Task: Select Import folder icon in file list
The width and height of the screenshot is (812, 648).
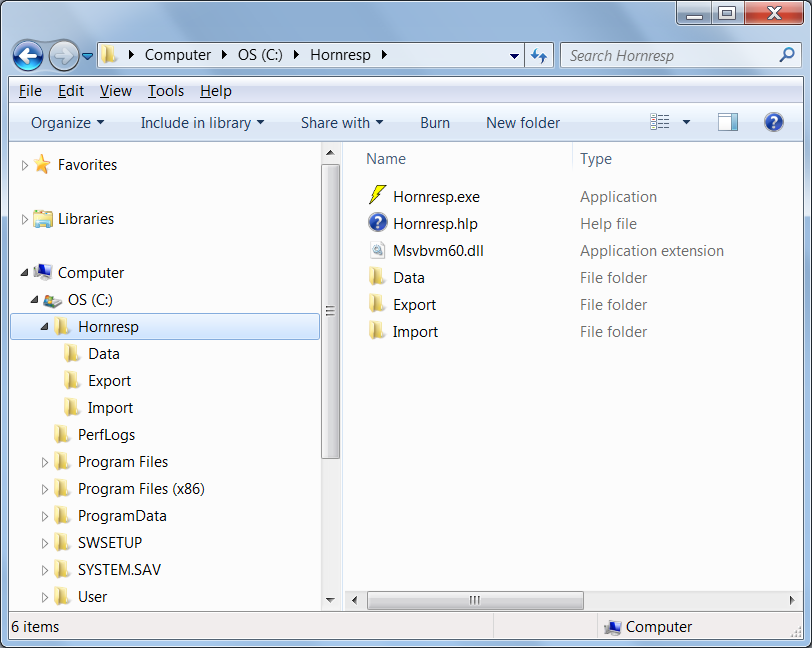Action: click(x=377, y=330)
